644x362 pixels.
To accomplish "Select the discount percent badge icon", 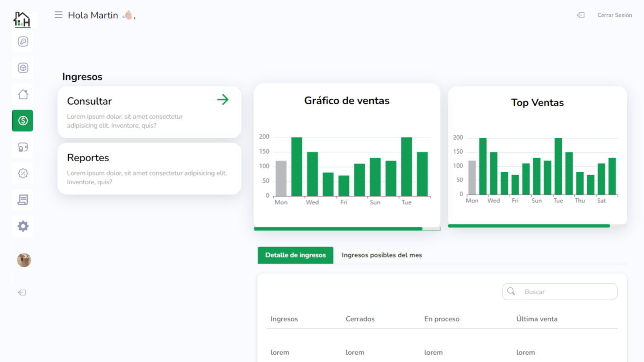I will [23, 173].
